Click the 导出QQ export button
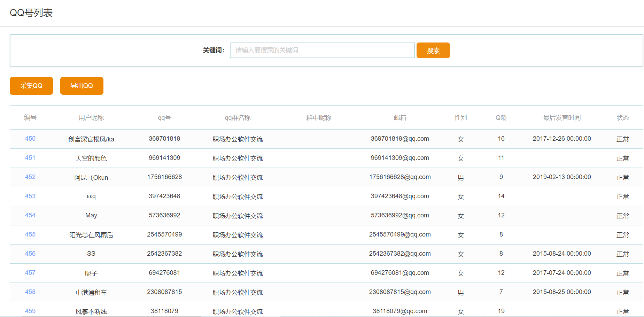The width and height of the screenshot is (644, 317). (x=82, y=86)
